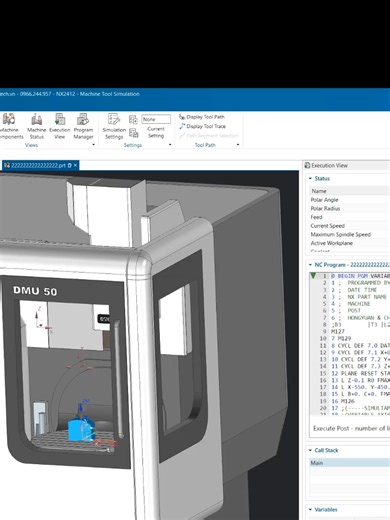
Task: Select NC line 0 BEGIN PGM
Action: (360, 276)
